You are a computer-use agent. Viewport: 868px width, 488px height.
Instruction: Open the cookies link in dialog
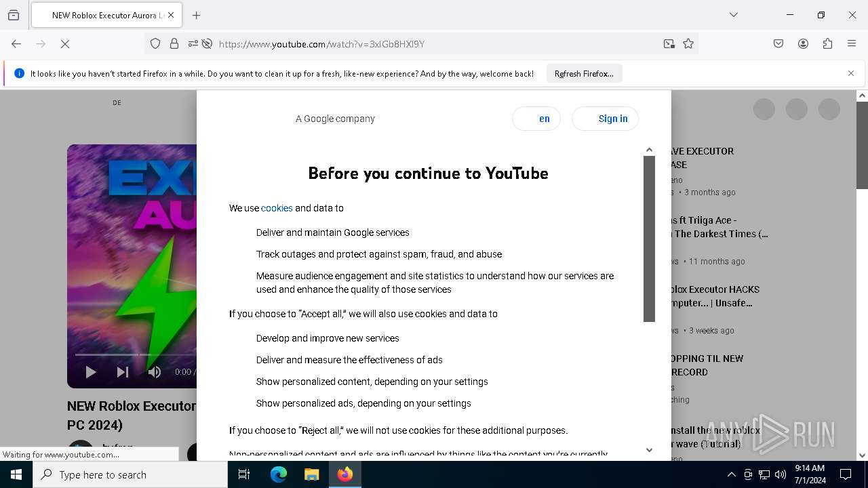pos(277,208)
